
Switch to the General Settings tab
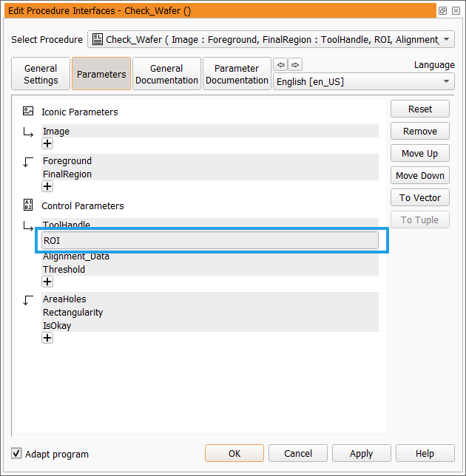tap(41, 74)
